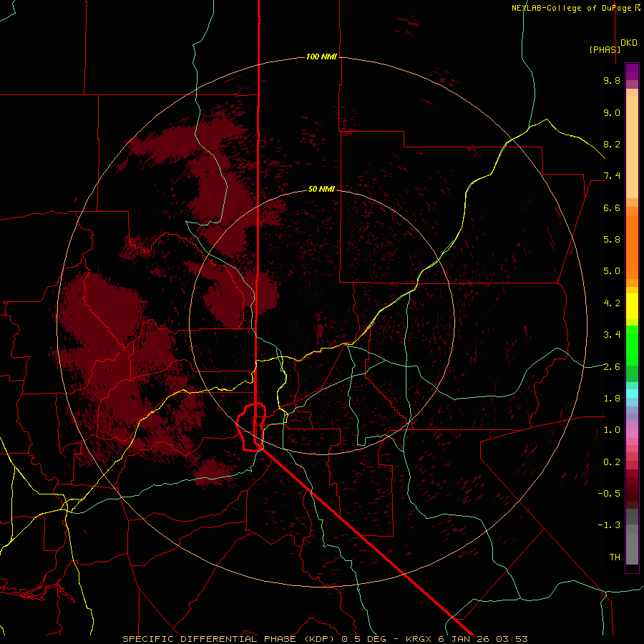Image resolution: width=644 pixels, height=644 pixels.
Task: Click the 1.0 scale value
Action: click(x=612, y=429)
